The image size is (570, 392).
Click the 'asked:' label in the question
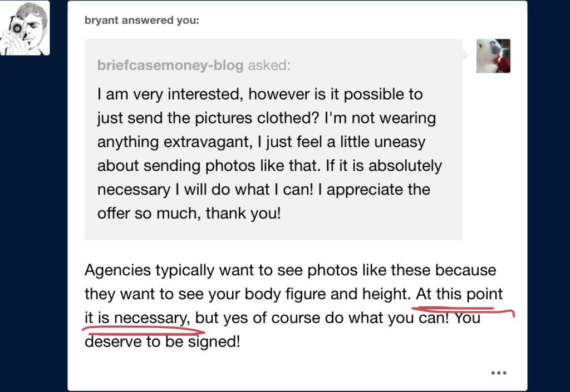click(x=269, y=66)
